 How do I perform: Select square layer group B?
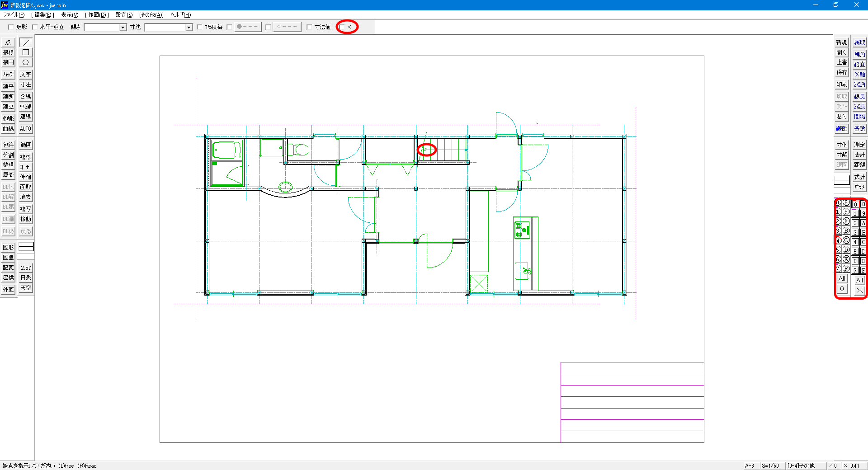coord(863,232)
